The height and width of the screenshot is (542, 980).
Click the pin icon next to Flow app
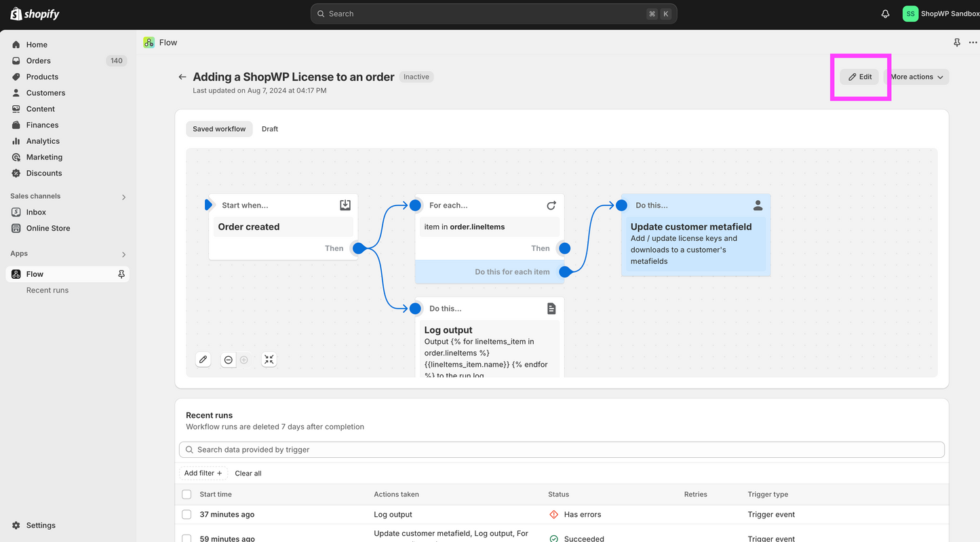[x=121, y=274]
